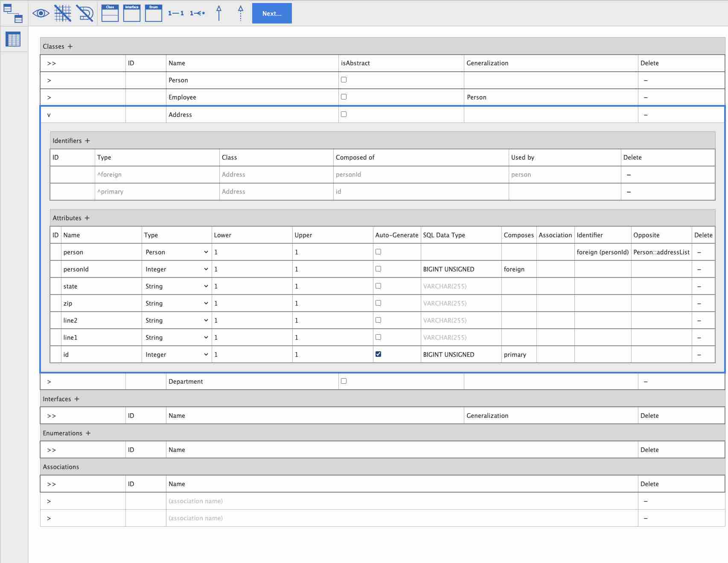728x563 pixels.
Task: Choose the one-to-one association tool
Action: coord(176,13)
